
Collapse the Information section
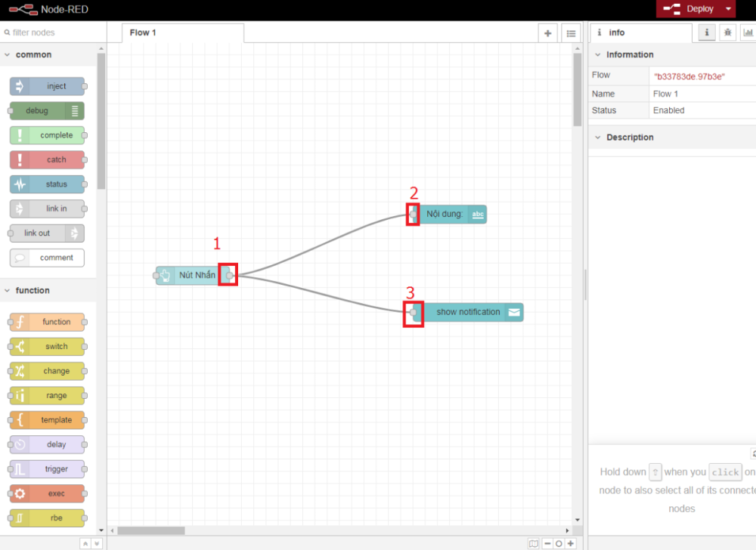click(598, 55)
